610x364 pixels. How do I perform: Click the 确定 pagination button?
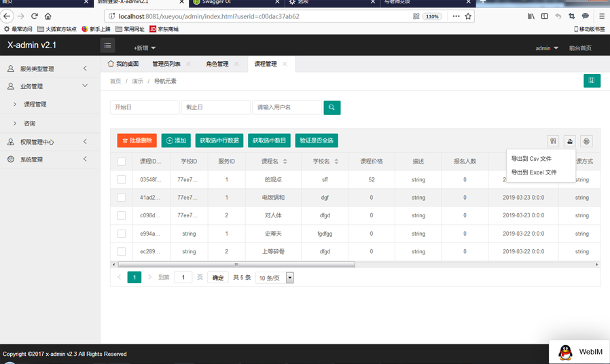pyautogui.click(x=218, y=278)
